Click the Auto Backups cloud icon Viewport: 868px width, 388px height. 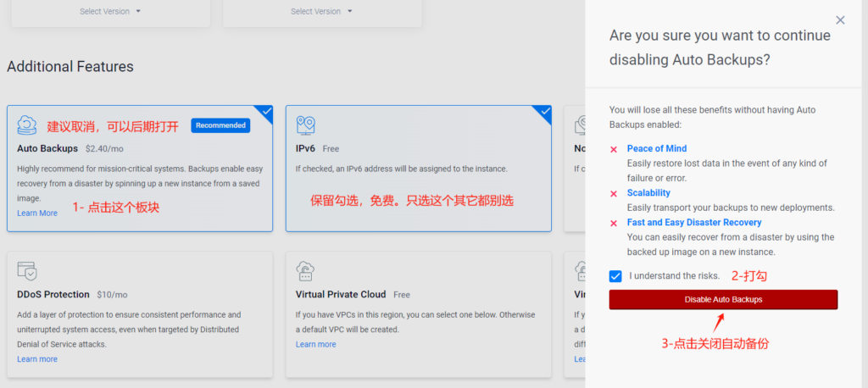27,125
